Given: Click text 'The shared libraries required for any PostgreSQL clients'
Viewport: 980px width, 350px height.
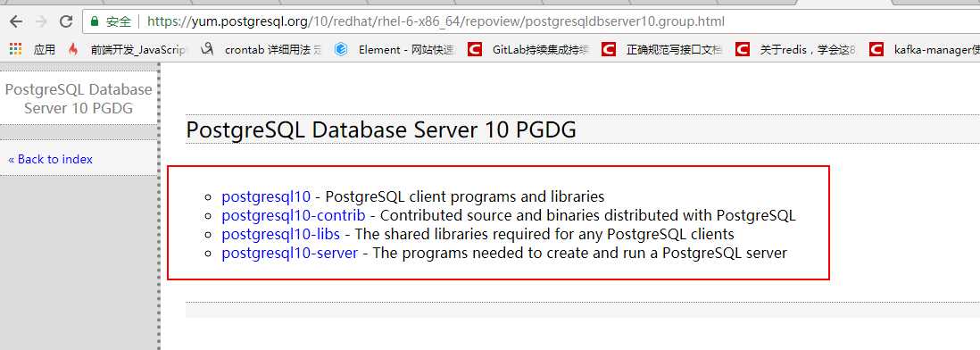Looking at the screenshot, I should [544, 234].
